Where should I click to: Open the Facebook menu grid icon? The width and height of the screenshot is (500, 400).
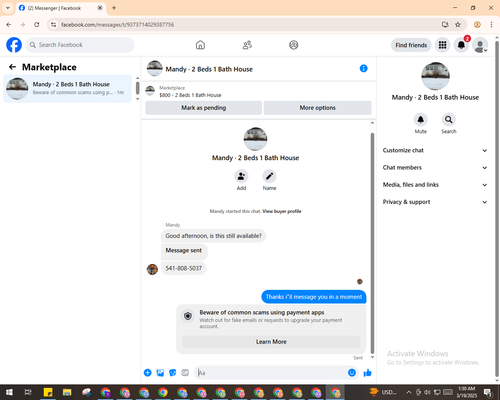[x=442, y=45]
